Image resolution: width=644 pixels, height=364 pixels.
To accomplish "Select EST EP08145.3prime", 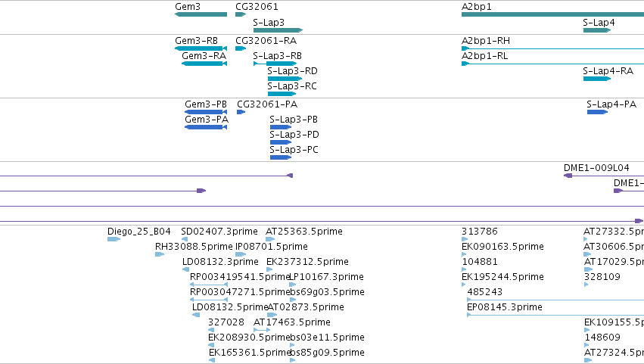I will [x=555, y=315].
